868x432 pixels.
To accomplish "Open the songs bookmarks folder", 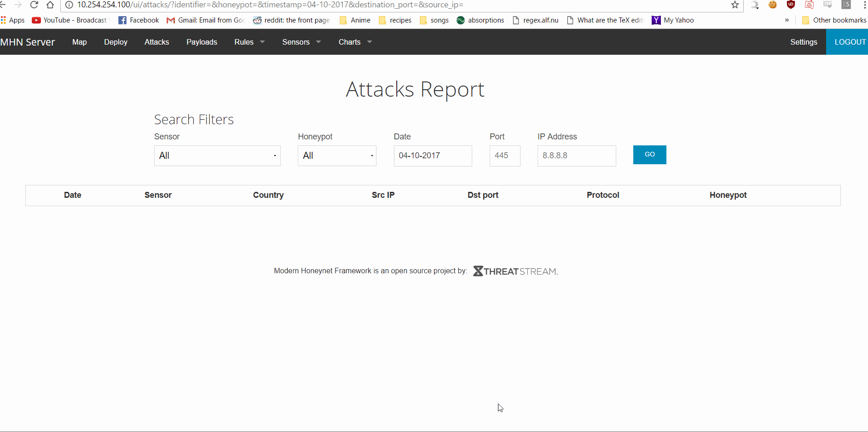I will tap(434, 20).
